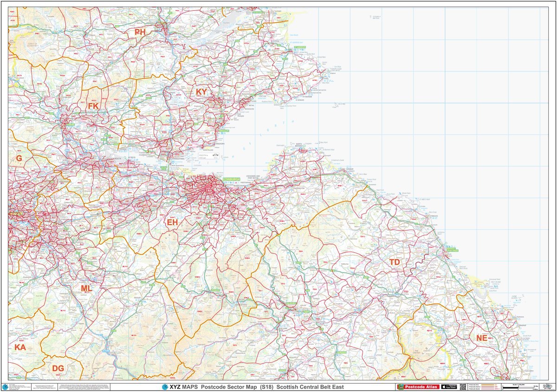Click the QR code in the footer
557x392 pixels.
click(x=463, y=386)
